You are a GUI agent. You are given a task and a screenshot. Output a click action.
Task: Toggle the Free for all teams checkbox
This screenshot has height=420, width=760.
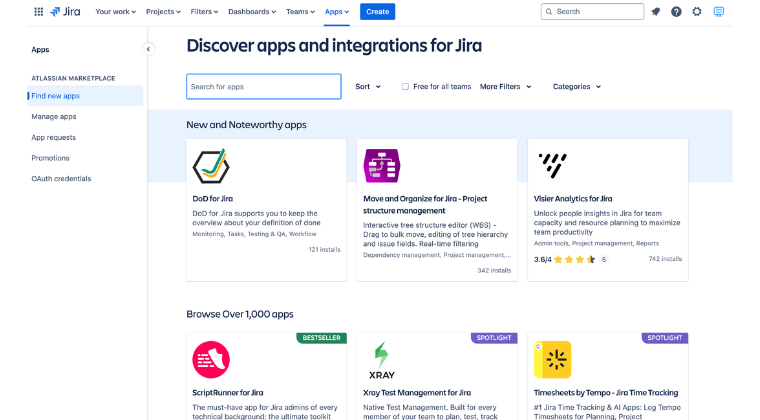tap(405, 87)
